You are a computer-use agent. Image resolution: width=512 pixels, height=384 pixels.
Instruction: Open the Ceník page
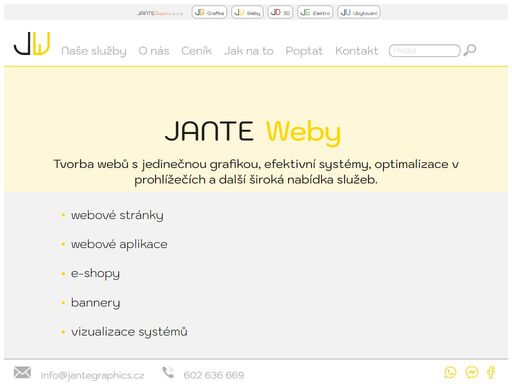[x=196, y=51]
